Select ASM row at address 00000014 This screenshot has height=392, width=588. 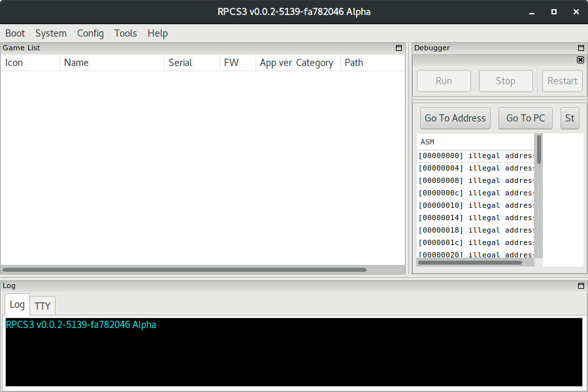click(x=476, y=218)
